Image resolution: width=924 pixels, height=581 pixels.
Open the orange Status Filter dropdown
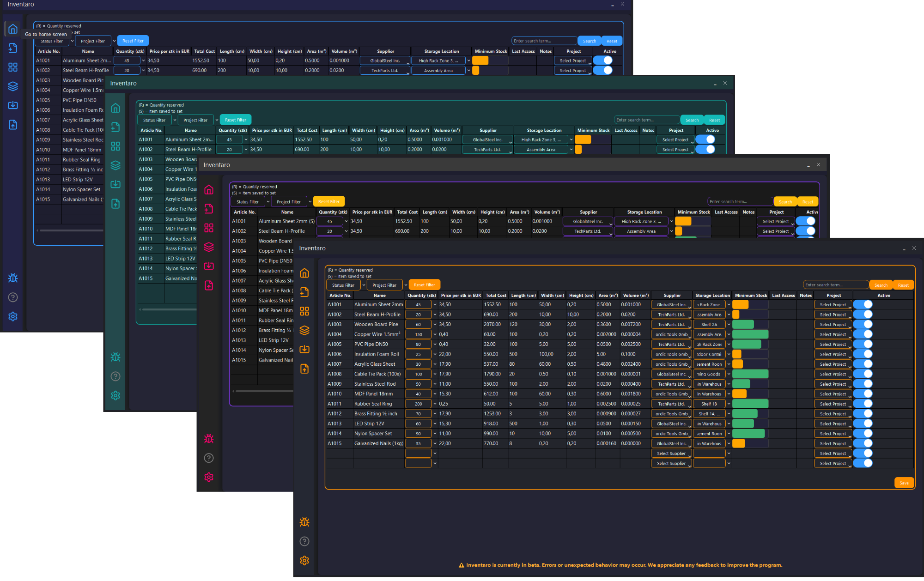343,285
